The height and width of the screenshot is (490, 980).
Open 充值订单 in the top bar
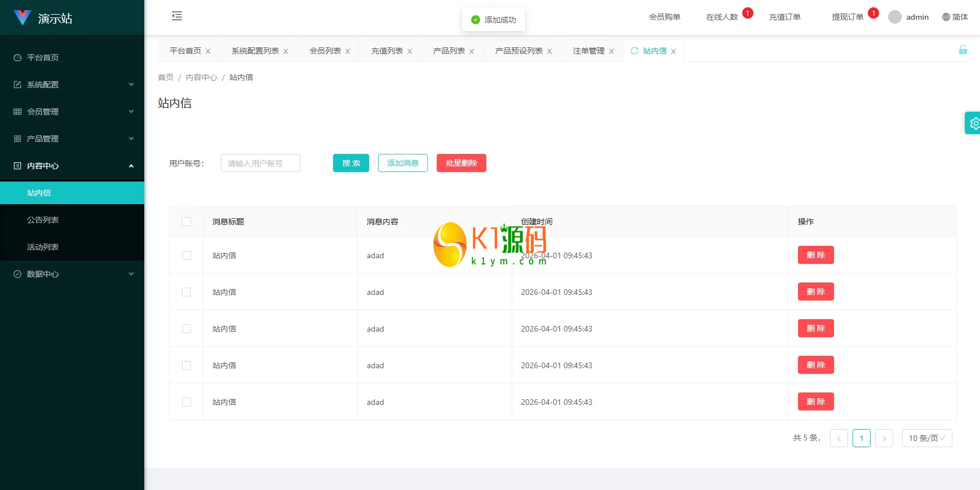[785, 17]
